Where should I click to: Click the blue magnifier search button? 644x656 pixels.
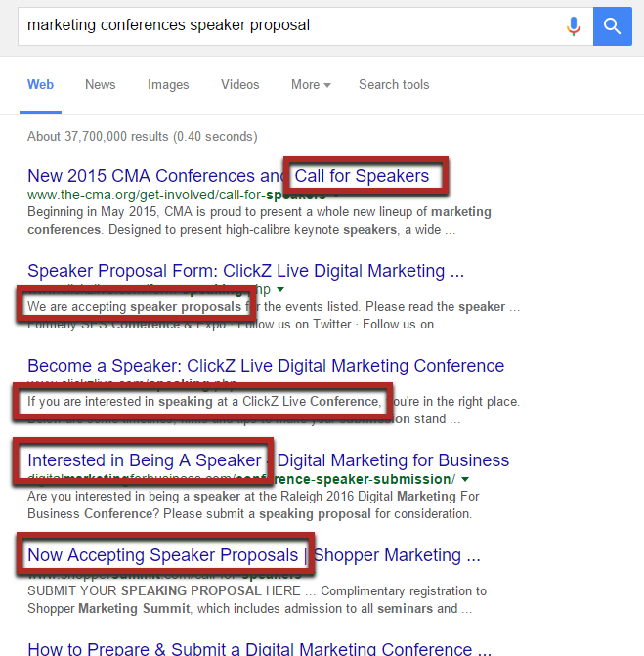[612, 26]
